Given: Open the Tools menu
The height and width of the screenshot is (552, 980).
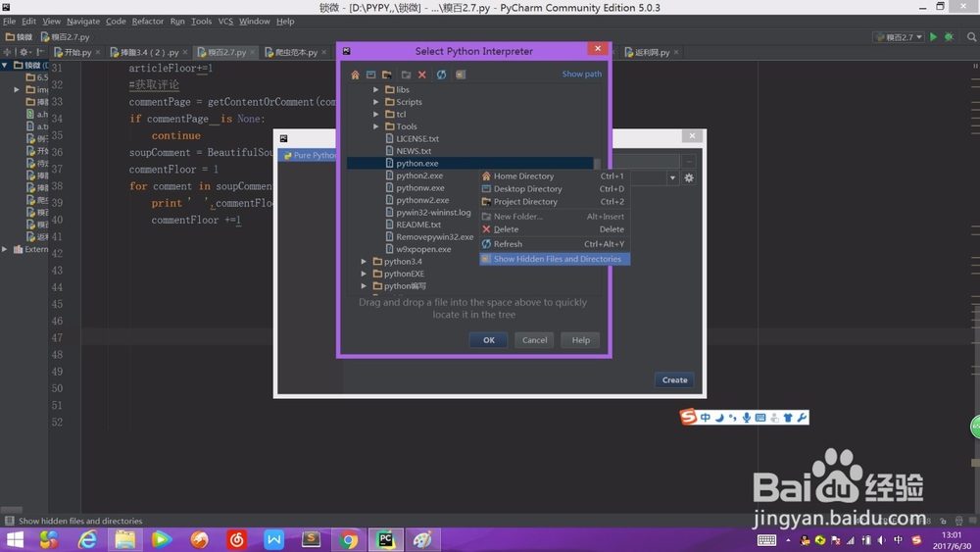Looking at the screenshot, I should click(201, 22).
